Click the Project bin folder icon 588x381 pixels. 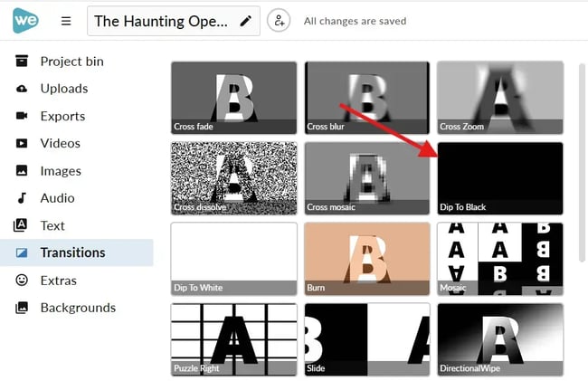(22, 62)
